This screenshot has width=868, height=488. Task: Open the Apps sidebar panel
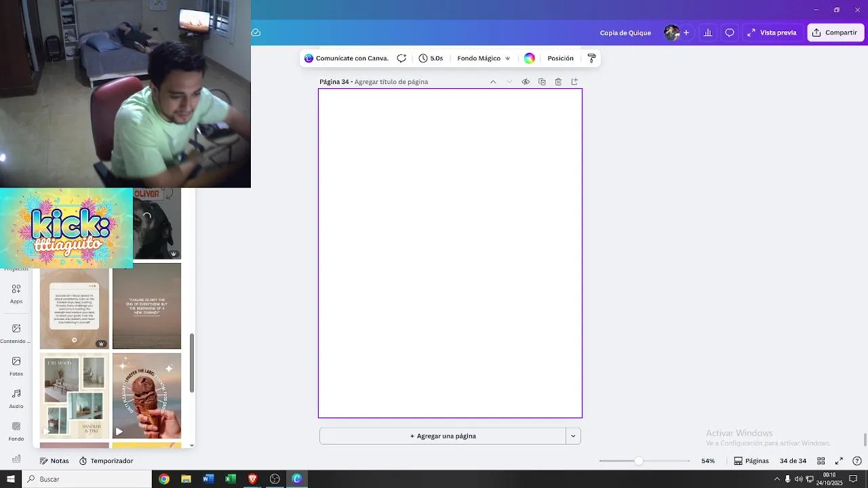[16, 293]
